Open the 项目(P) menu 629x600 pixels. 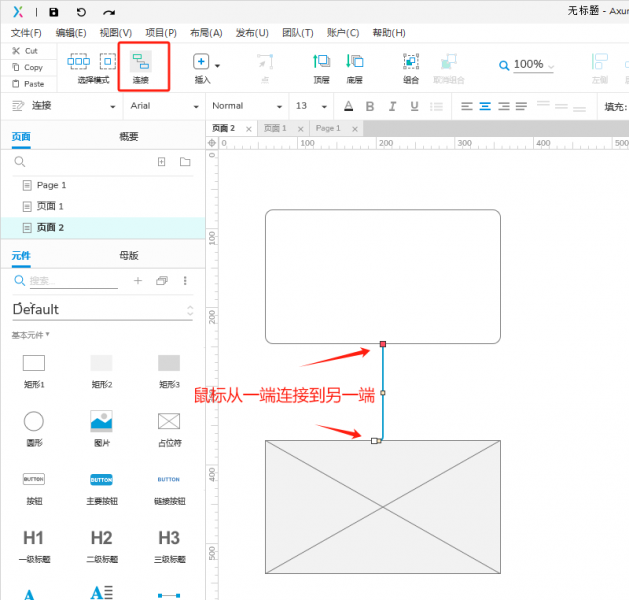pyautogui.click(x=161, y=33)
